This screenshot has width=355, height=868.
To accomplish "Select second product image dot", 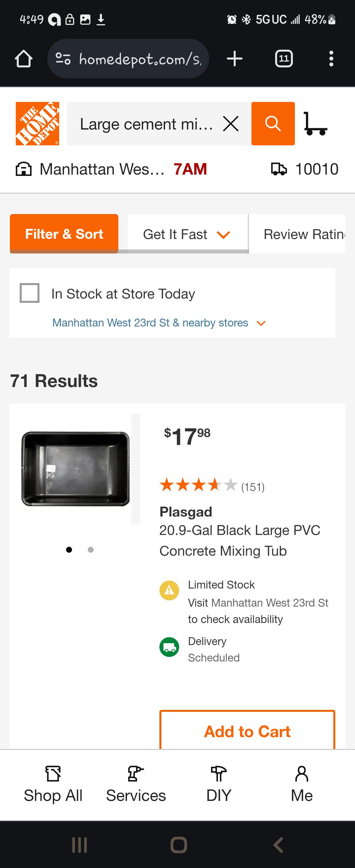I will 91,550.
